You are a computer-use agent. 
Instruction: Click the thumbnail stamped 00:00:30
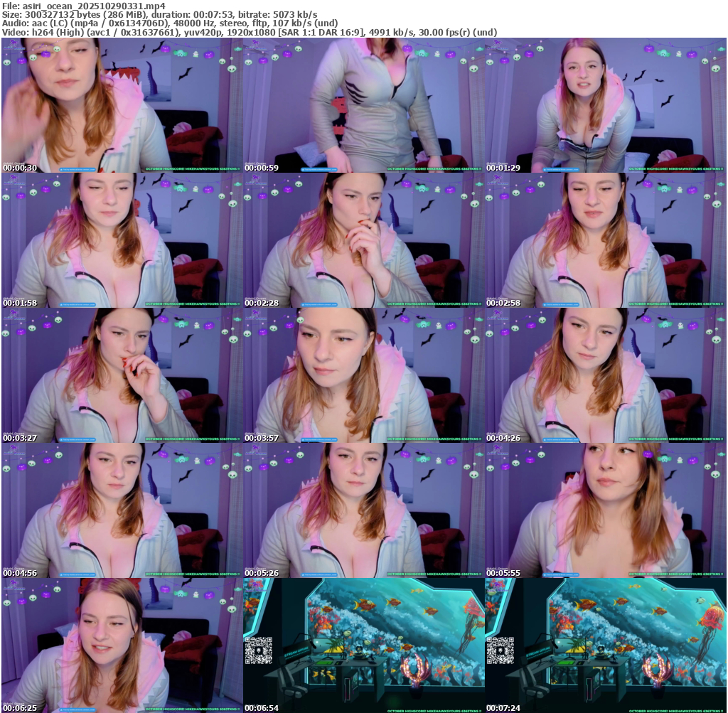pos(122,105)
